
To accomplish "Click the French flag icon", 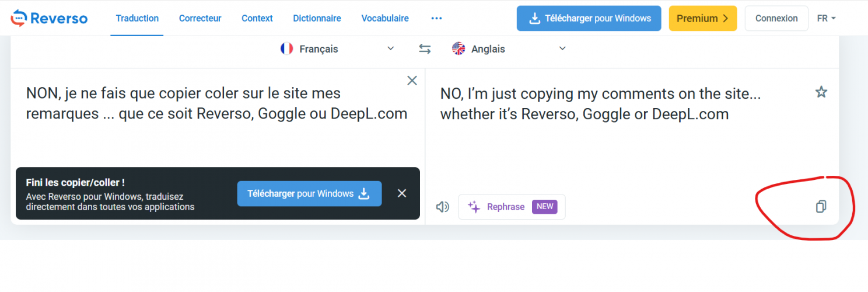I will (286, 48).
